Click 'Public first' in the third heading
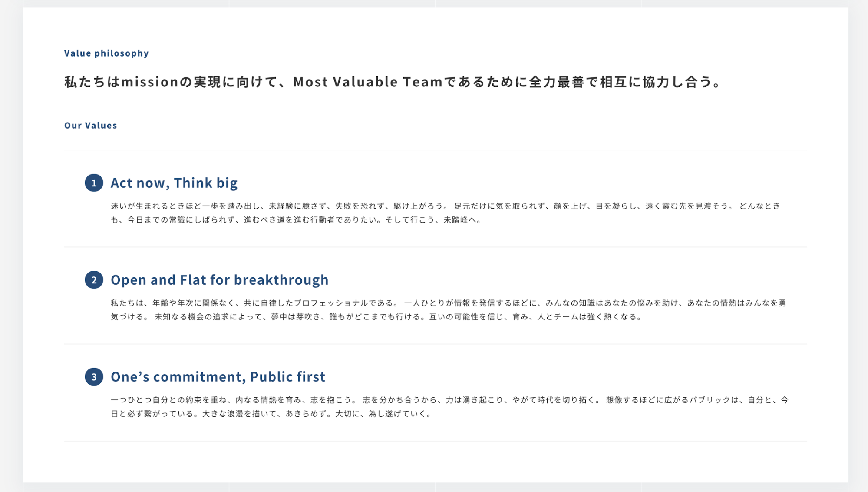 (x=287, y=377)
